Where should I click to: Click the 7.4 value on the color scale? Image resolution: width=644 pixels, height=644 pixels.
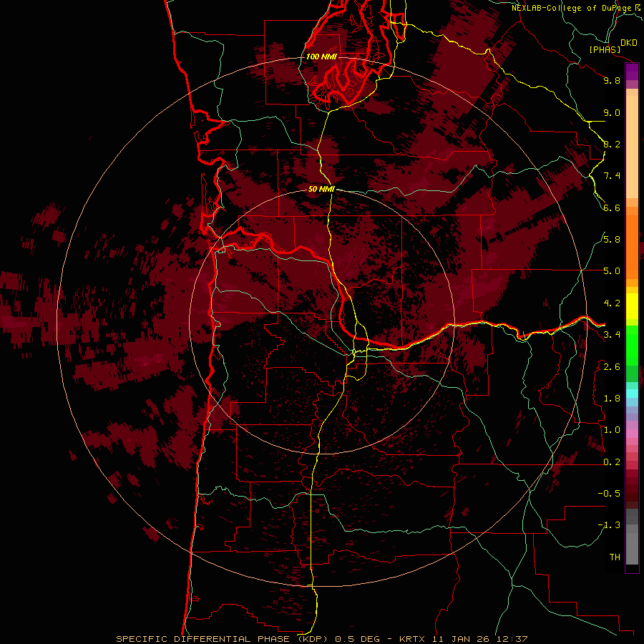[x=612, y=176]
